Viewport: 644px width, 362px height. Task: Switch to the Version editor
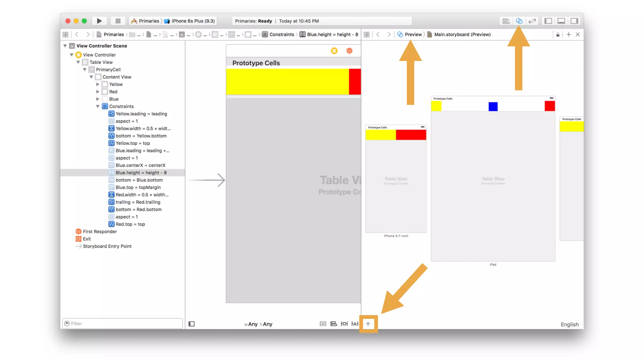pos(532,21)
